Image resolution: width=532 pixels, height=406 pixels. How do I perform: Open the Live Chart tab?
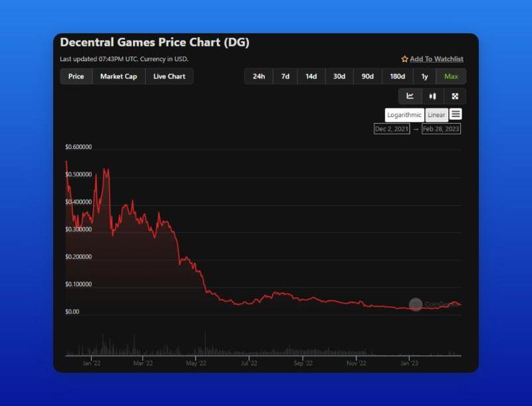(x=169, y=77)
